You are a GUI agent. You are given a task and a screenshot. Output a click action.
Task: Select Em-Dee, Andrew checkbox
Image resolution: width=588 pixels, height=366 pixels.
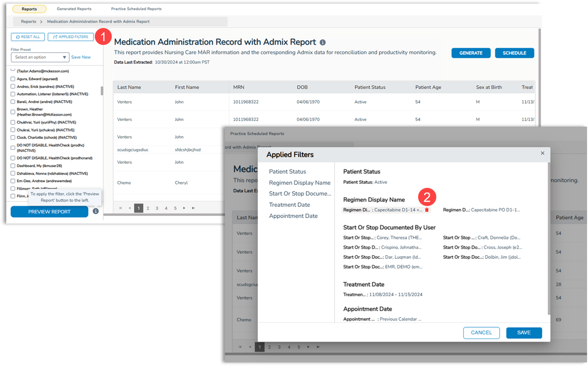point(13,181)
